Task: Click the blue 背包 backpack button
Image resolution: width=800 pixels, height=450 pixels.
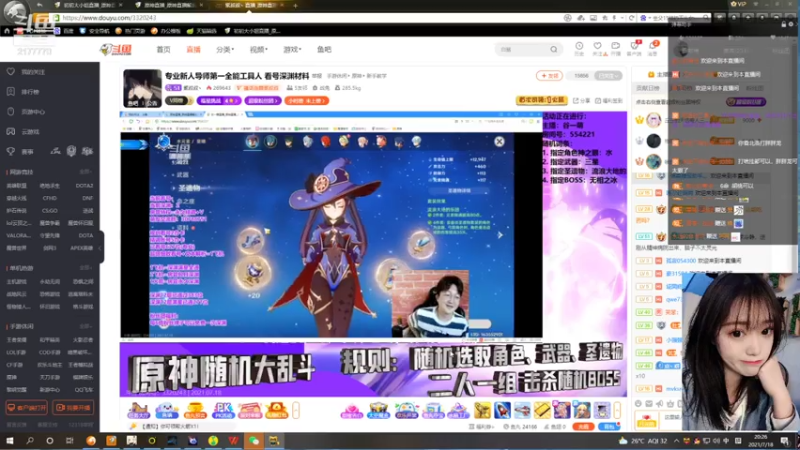Action: click(x=608, y=427)
